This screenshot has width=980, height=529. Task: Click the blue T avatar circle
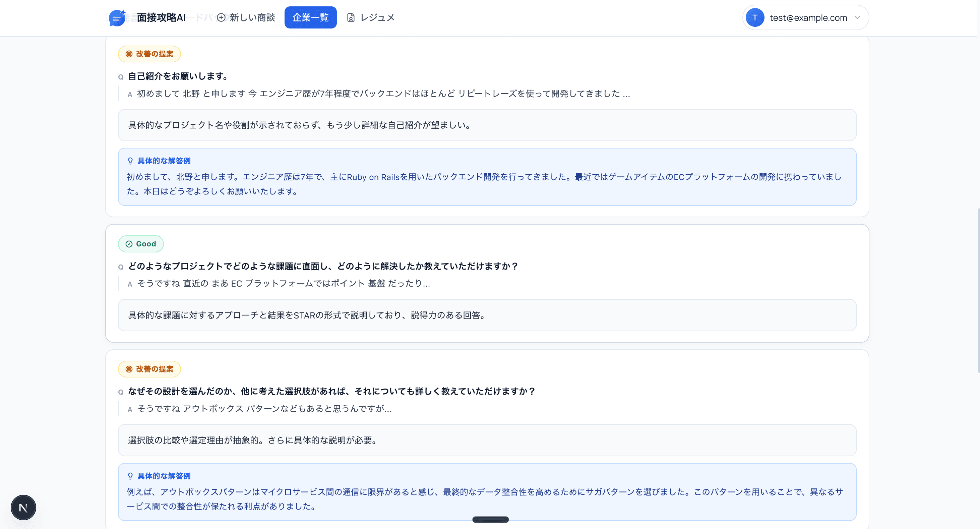(755, 17)
